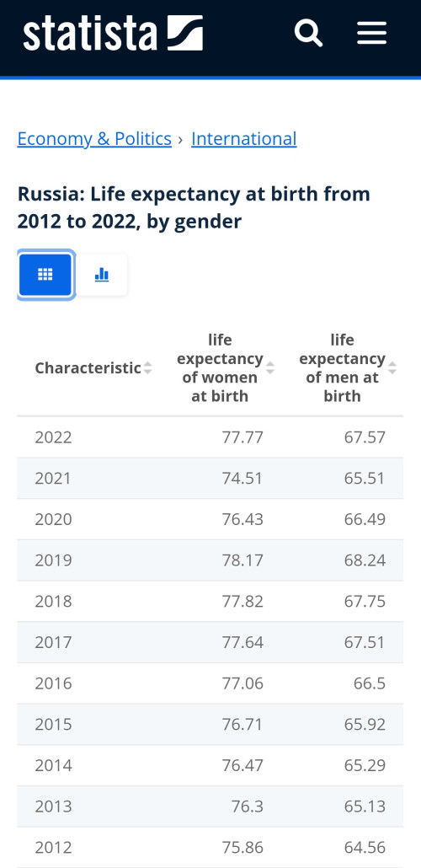Click the Characteristic column header

coord(88,367)
